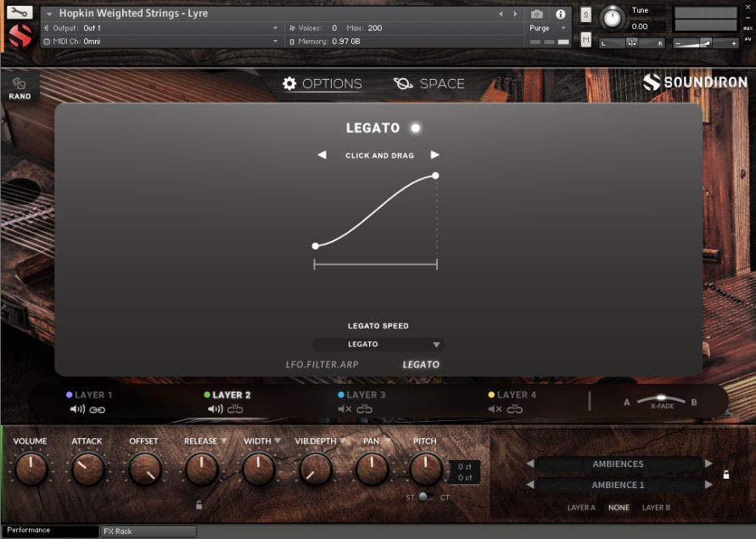756x539 pixels.
Task: Click the right arrow next to AMBIENCE 1
Action: pos(709,485)
